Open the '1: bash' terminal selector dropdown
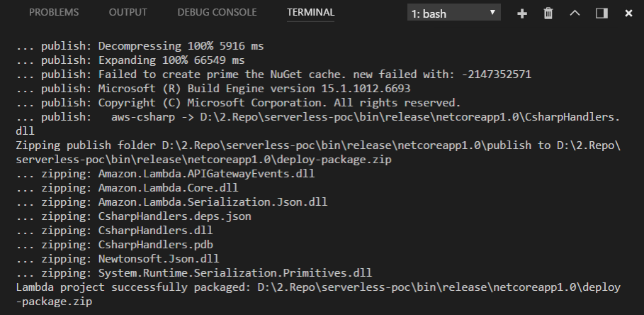The image size is (644, 315). coord(454,13)
